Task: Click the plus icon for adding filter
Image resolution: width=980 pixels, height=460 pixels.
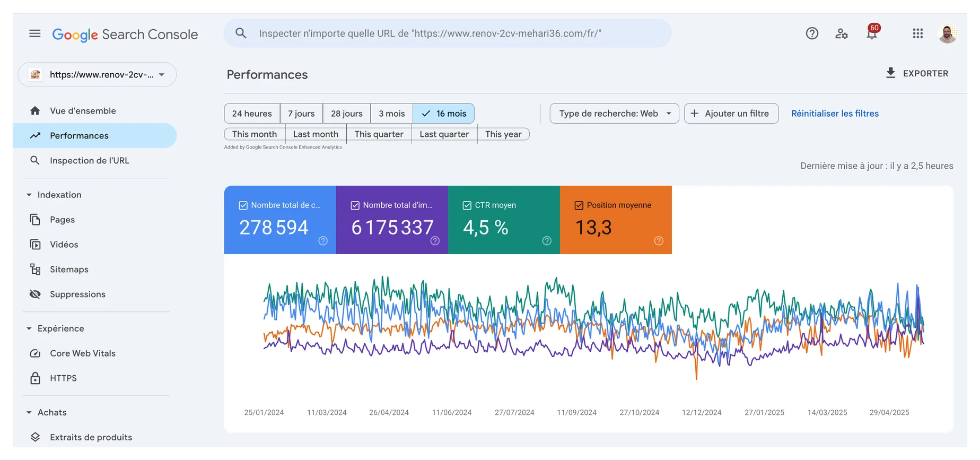Action: coord(694,113)
